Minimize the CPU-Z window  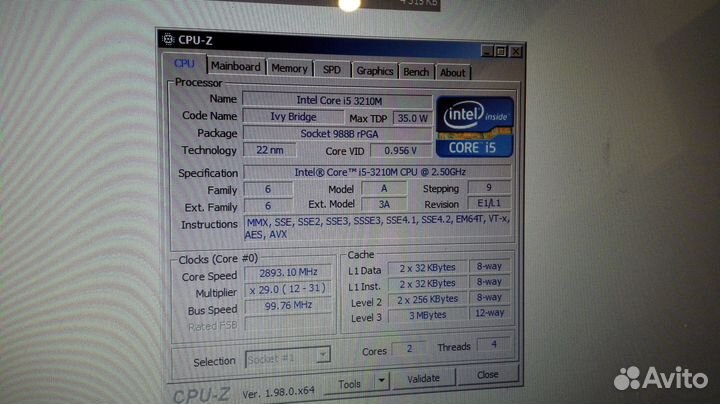(488, 50)
